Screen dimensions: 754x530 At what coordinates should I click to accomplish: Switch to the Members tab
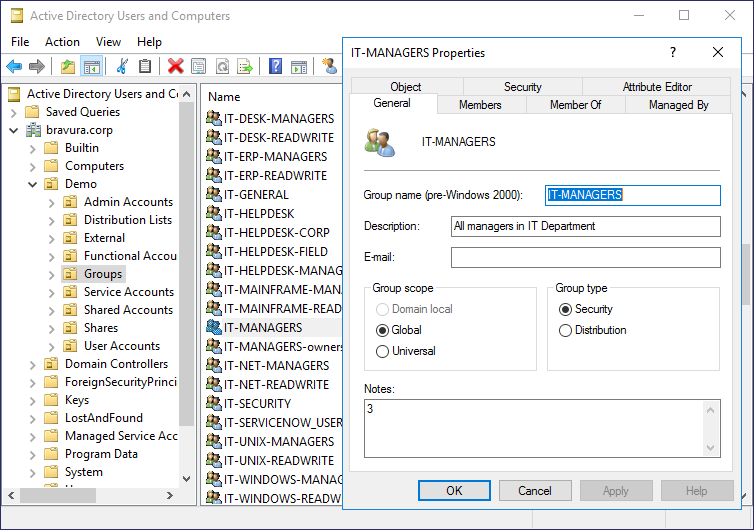pyautogui.click(x=480, y=105)
